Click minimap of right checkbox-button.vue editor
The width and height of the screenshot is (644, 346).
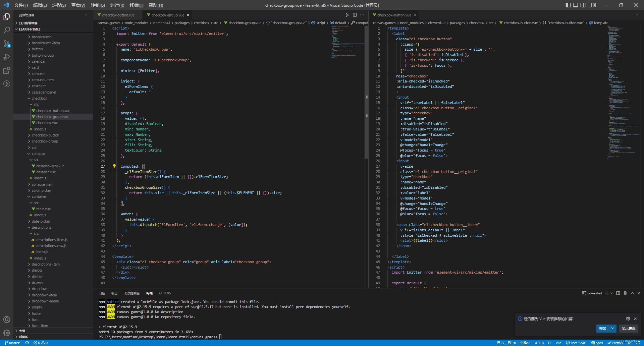tap(624, 92)
